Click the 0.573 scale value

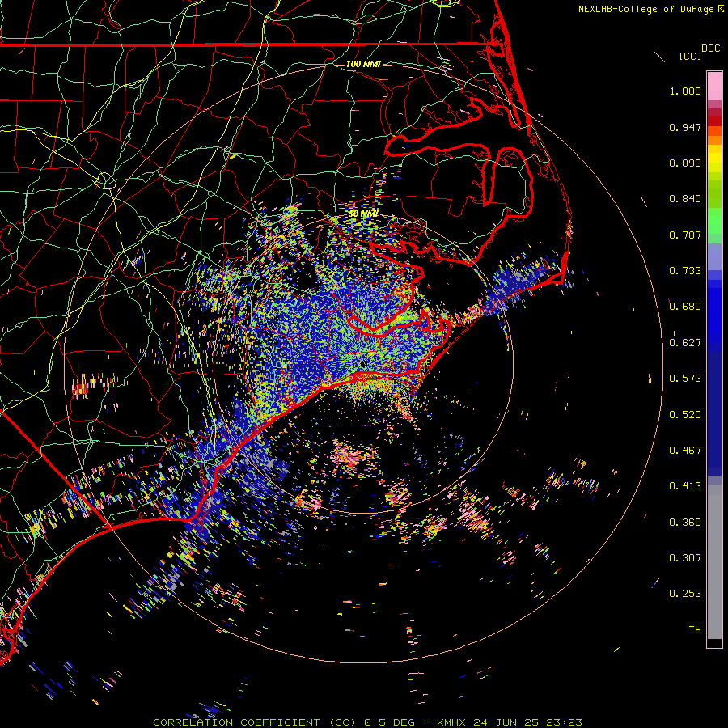point(685,379)
